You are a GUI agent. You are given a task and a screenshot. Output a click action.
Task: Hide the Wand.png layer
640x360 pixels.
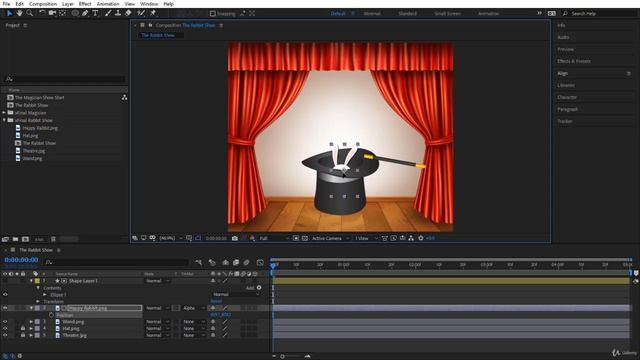click(5, 322)
